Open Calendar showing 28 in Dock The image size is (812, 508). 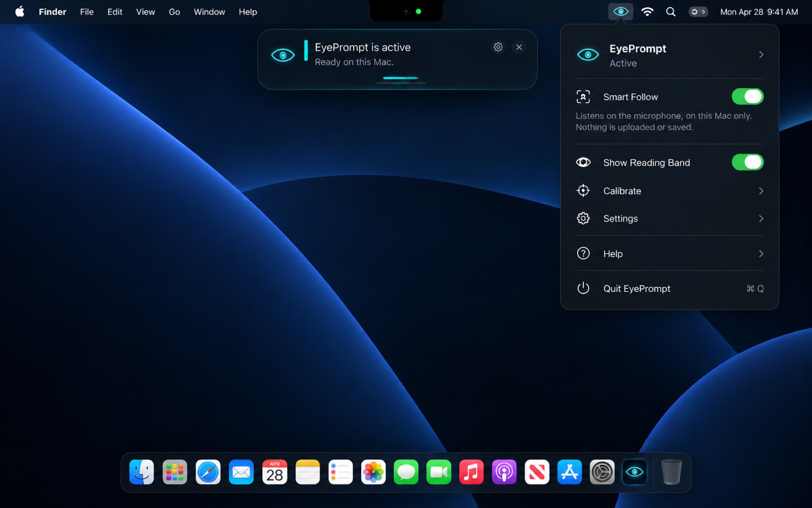point(275,472)
